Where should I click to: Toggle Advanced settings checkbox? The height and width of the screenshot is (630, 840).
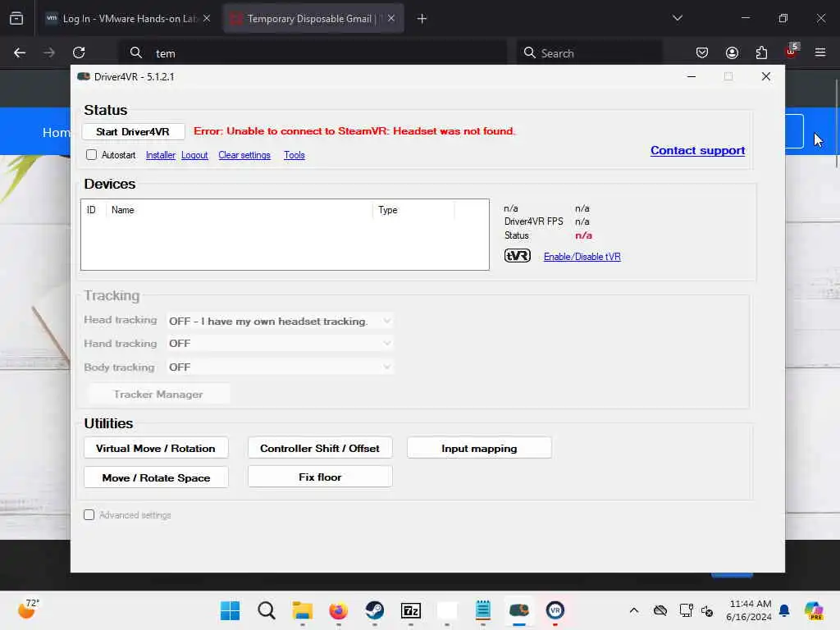click(x=89, y=515)
